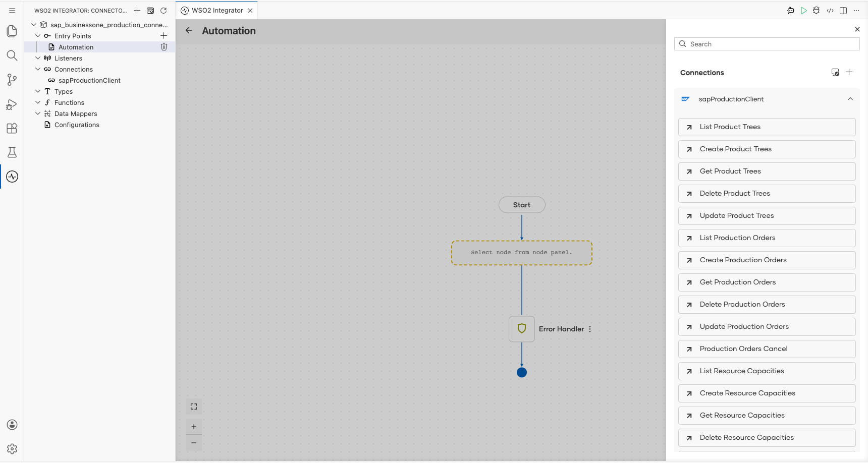Click the Search field in node panel

(767, 44)
